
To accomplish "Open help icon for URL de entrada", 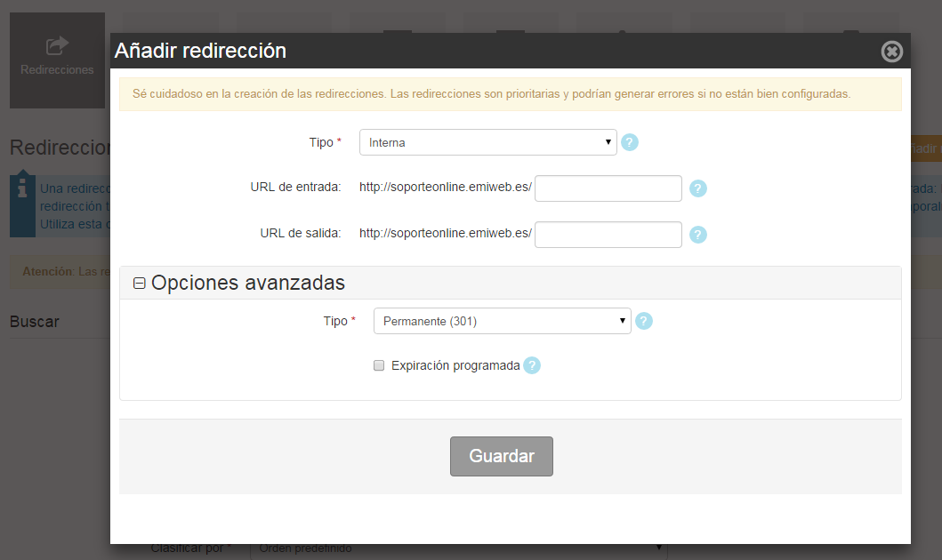I will 697,188.
